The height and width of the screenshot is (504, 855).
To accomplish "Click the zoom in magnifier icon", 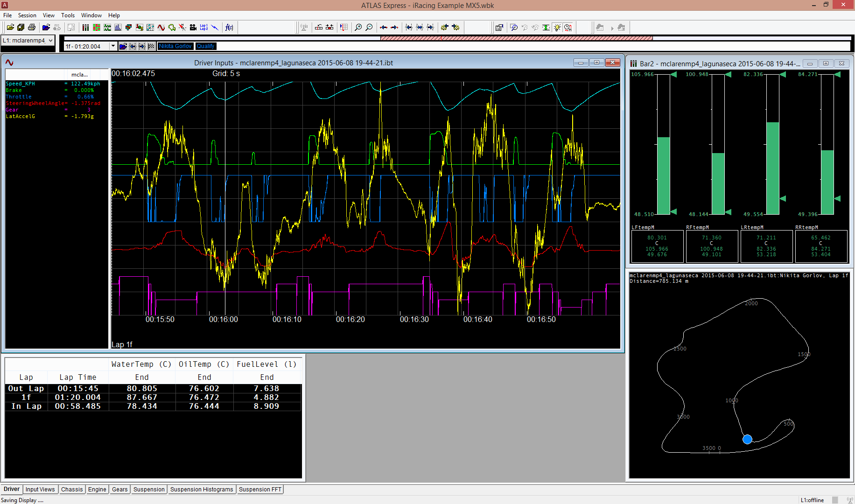I will click(358, 28).
